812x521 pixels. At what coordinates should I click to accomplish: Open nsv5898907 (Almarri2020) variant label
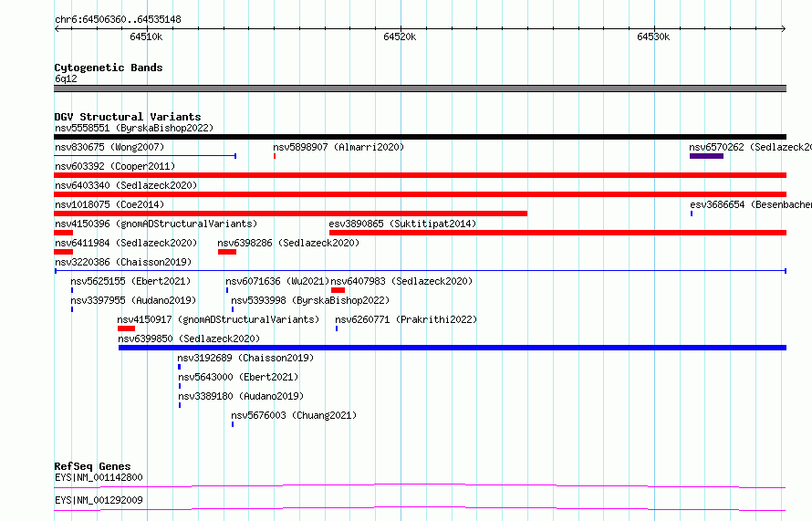(338, 147)
